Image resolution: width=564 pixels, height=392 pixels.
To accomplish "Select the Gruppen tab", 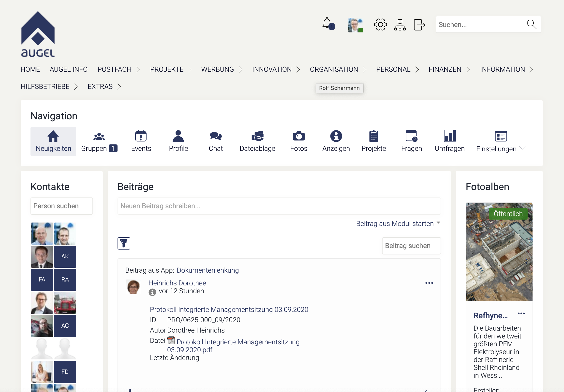I will [x=99, y=141].
